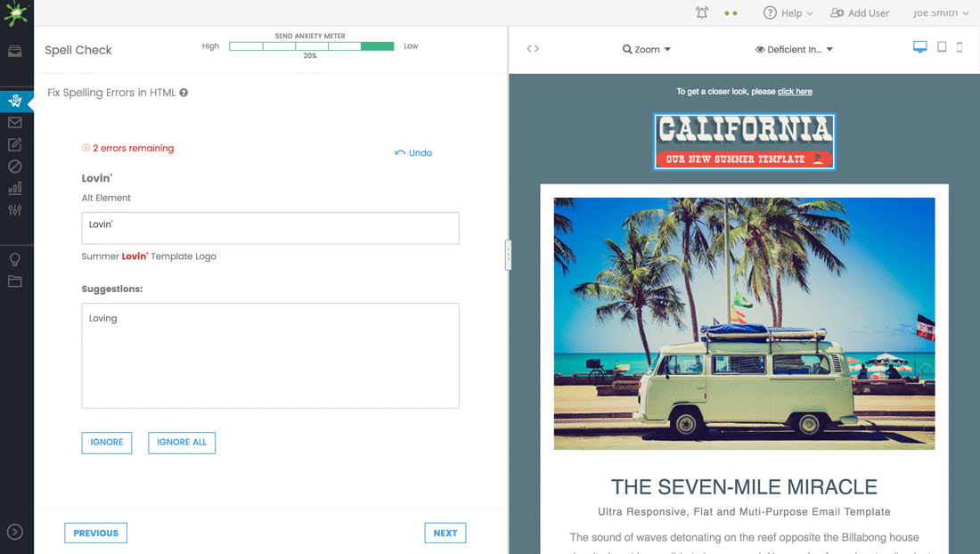Image resolution: width=980 pixels, height=554 pixels.
Task: Click the alarm bell notification icon
Action: tap(702, 12)
